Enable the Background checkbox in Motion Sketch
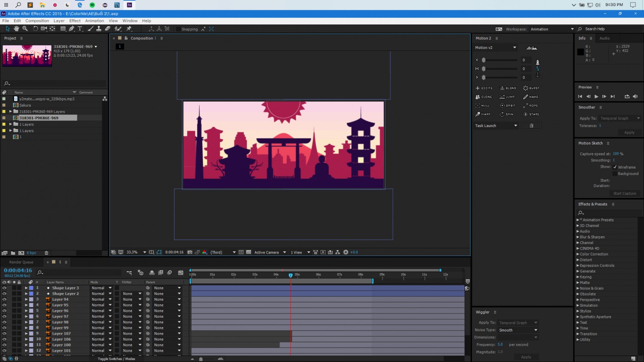Screen dimensions: 644x362 tap(615, 174)
